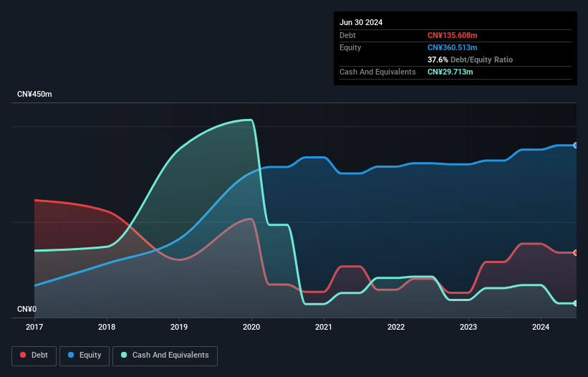Image resolution: width=588 pixels, height=377 pixels.
Task: Click the Debt value CN¥135.608m
Action: pyautogui.click(x=452, y=35)
